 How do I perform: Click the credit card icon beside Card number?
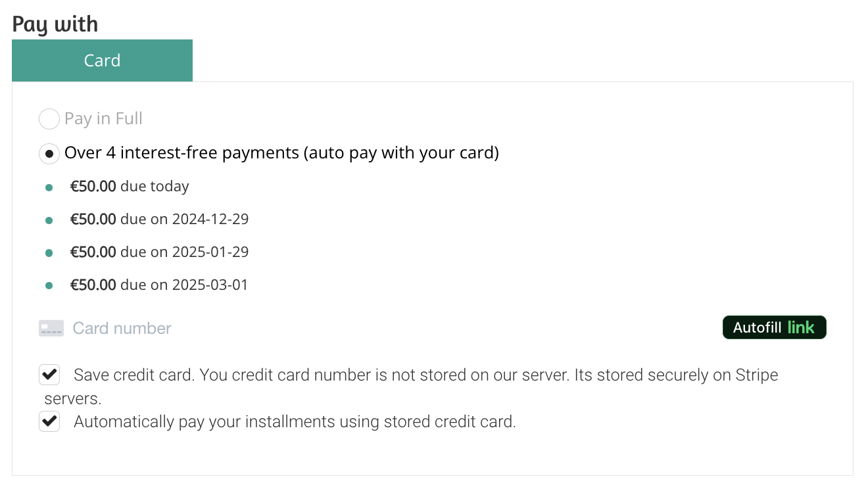click(x=51, y=328)
